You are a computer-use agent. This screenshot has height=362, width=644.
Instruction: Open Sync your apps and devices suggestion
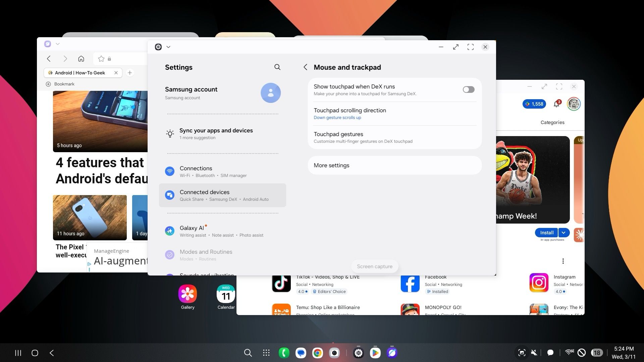222,134
